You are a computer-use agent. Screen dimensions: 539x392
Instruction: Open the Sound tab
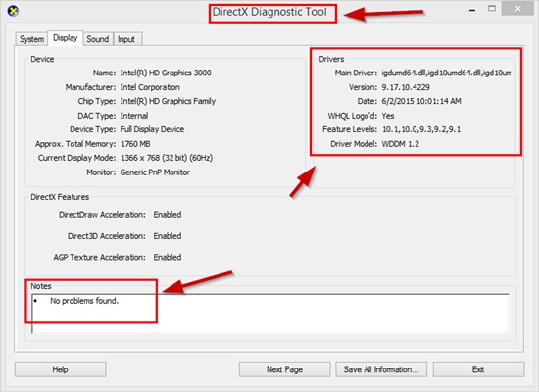98,39
